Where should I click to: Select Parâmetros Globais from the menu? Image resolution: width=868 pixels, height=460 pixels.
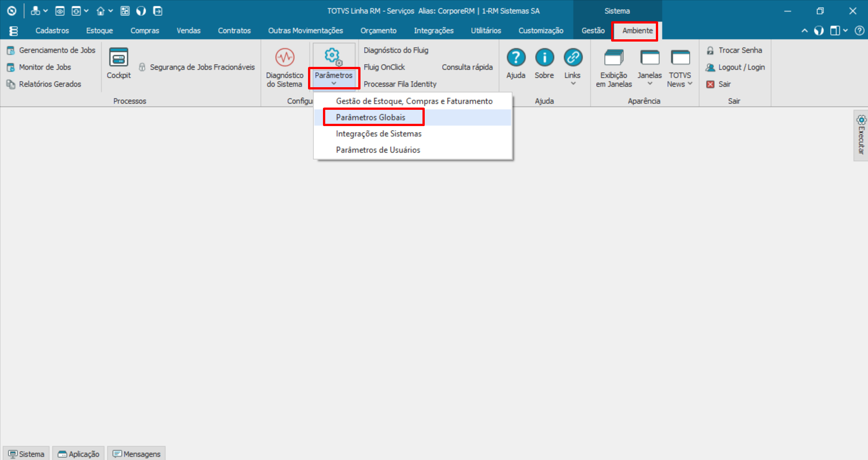pos(413,117)
